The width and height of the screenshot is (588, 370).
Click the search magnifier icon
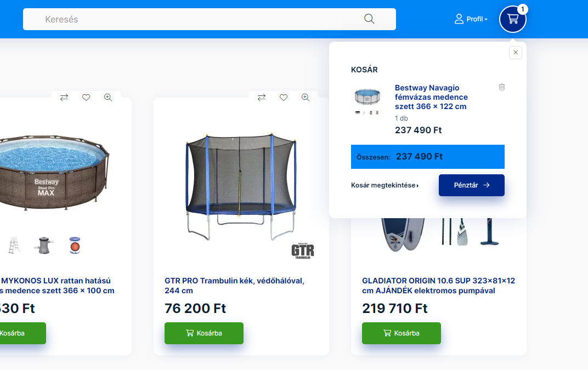pyautogui.click(x=369, y=19)
